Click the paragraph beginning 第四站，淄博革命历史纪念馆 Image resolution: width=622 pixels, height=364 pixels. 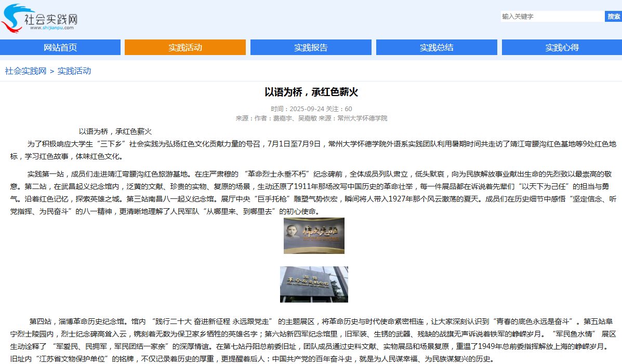click(312, 340)
